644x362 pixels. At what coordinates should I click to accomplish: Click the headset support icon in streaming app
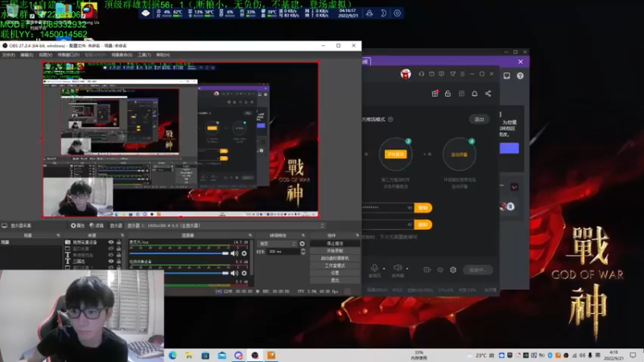(421, 74)
